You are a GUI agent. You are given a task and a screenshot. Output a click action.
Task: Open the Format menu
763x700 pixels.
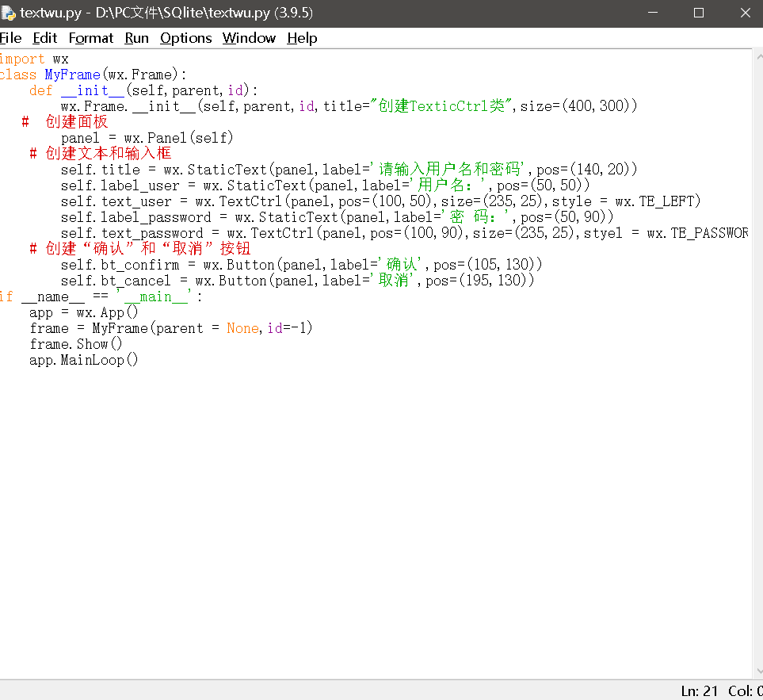pyautogui.click(x=90, y=38)
